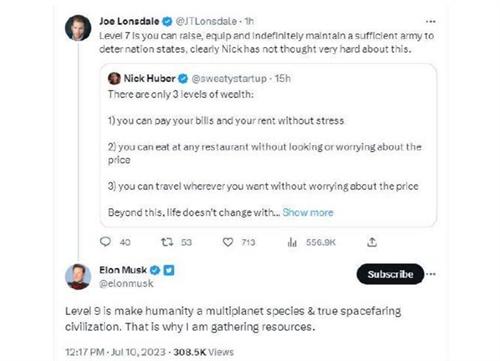This screenshot has height=361, width=500.
Task: Open the @sweatystartup handle link
Action: point(229,79)
